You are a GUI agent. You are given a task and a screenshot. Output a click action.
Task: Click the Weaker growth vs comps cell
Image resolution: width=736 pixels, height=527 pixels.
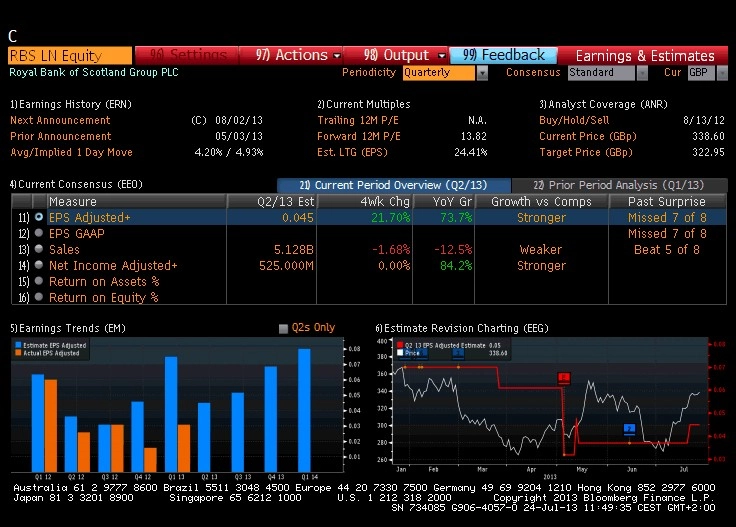(x=541, y=250)
